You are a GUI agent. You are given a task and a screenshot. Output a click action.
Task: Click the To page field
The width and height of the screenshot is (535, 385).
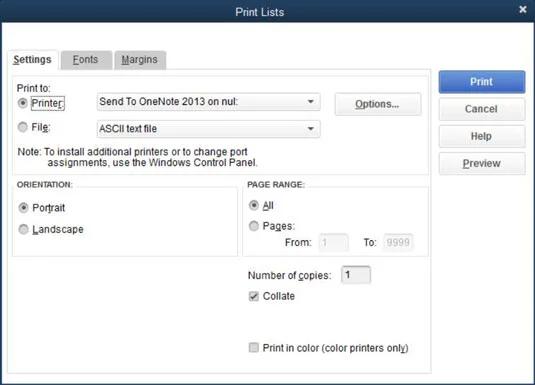tap(398, 243)
